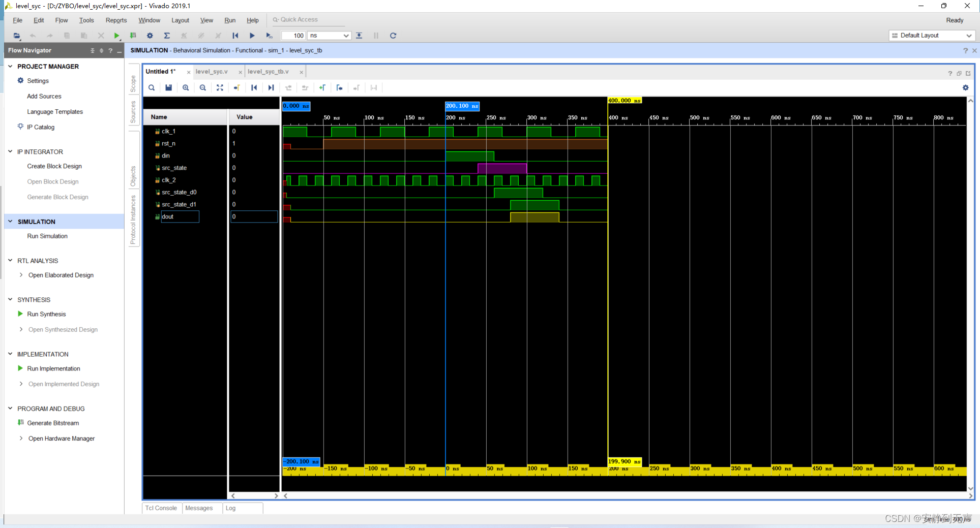Open the Default Layout dropdown

[932, 36]
